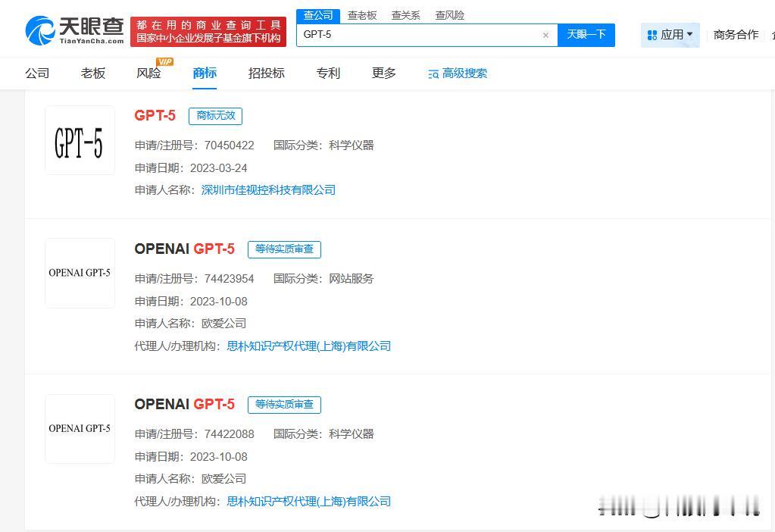The image size is (775, 532).
Task: Expand the 应用 dropdown arrow
Action: (x=690, y=34)
